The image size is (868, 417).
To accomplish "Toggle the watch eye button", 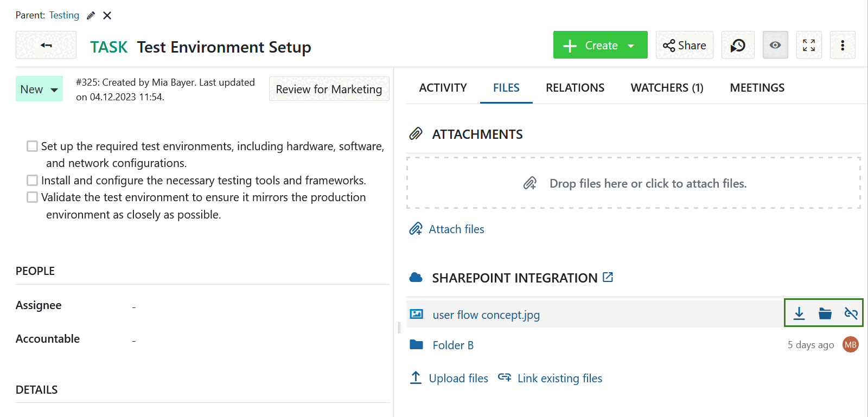I will pyautogui.click(x=775, y=46).
